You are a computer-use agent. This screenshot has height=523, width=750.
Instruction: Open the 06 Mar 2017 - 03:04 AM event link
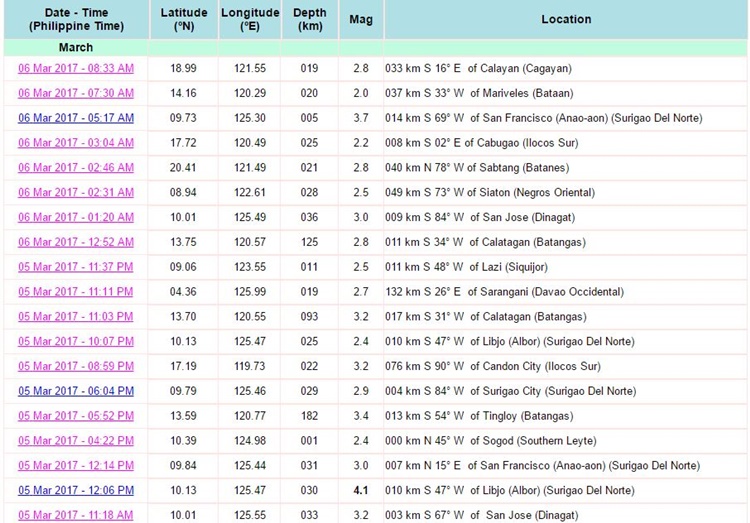coord(76,143)
